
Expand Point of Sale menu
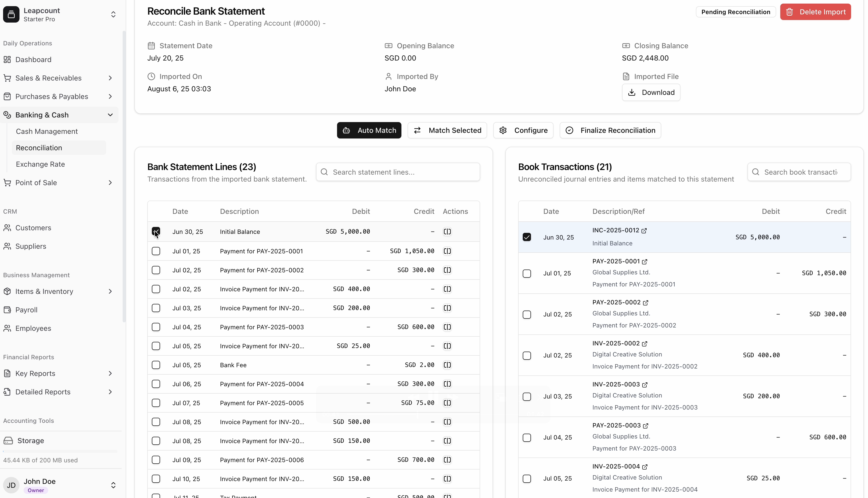click(x=59, y=183)
